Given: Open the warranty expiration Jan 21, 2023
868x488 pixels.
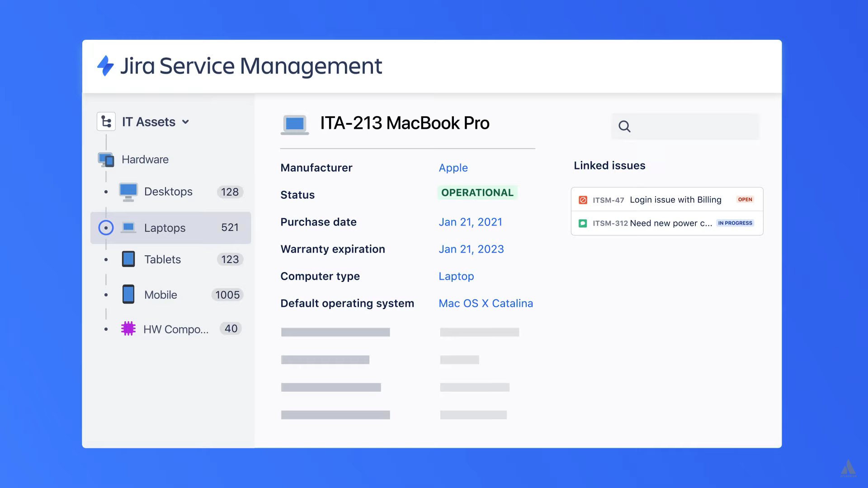Looking at the screenshot, I should [x=471, y=249].
